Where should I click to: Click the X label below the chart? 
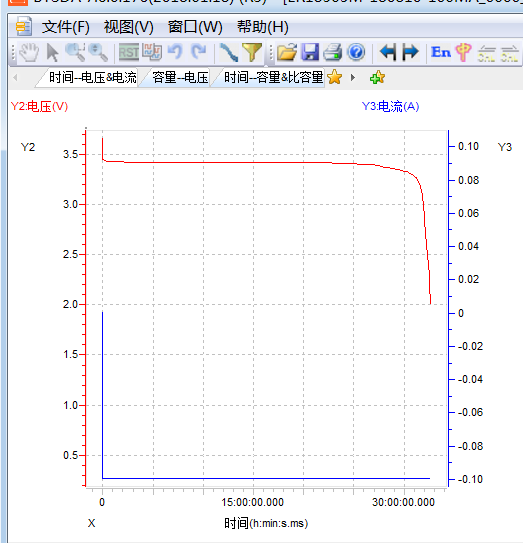tap(91, 523)
